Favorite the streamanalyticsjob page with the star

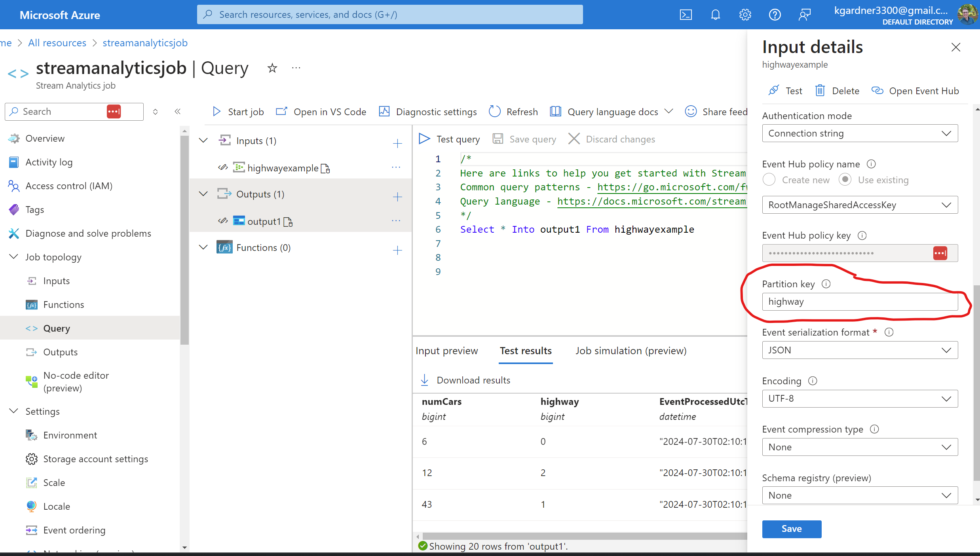(x=272, y=68)
